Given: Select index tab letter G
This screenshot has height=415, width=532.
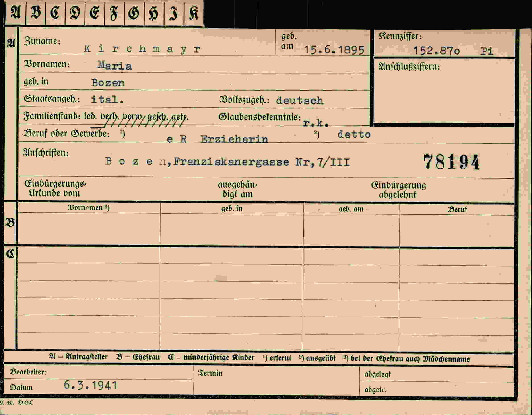Looking at the screenshot, I should point(134,13).
